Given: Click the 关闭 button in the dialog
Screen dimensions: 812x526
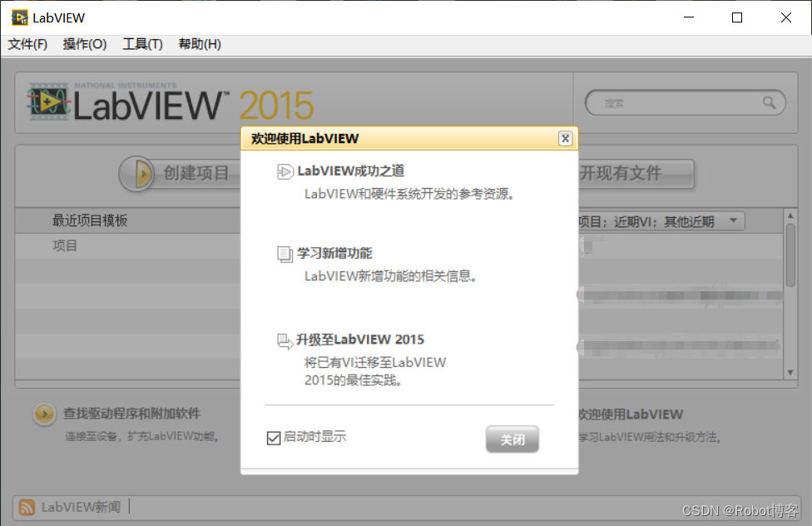Looking at the screenshot, I should pyautogui.click(x=512, y=439).
